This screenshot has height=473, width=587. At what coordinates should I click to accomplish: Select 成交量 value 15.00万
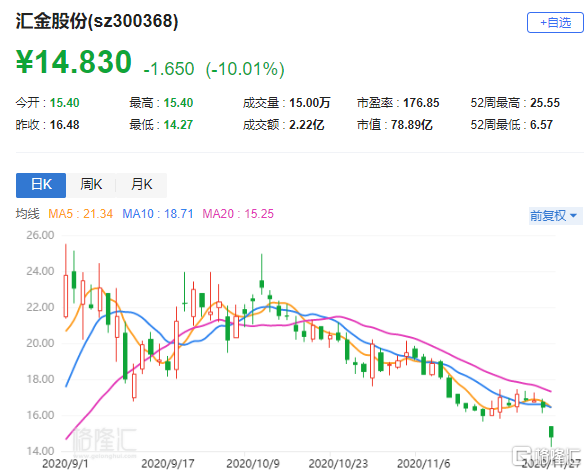coord(310,103)
